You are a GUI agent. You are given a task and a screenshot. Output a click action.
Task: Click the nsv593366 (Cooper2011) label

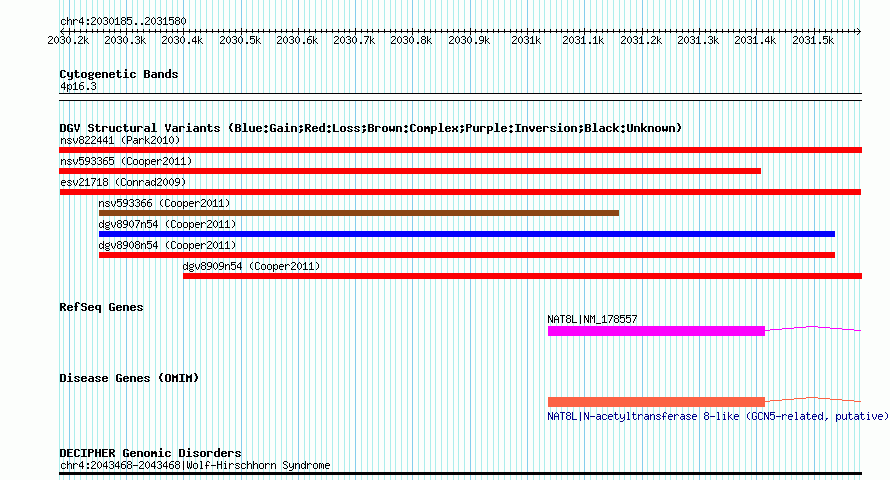[164, 203]
